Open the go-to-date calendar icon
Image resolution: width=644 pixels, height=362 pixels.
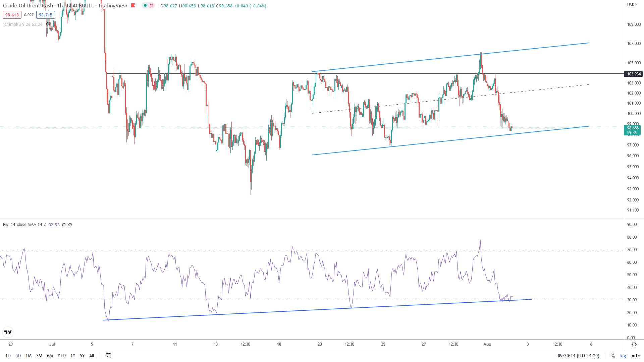(x=108, y=356)
